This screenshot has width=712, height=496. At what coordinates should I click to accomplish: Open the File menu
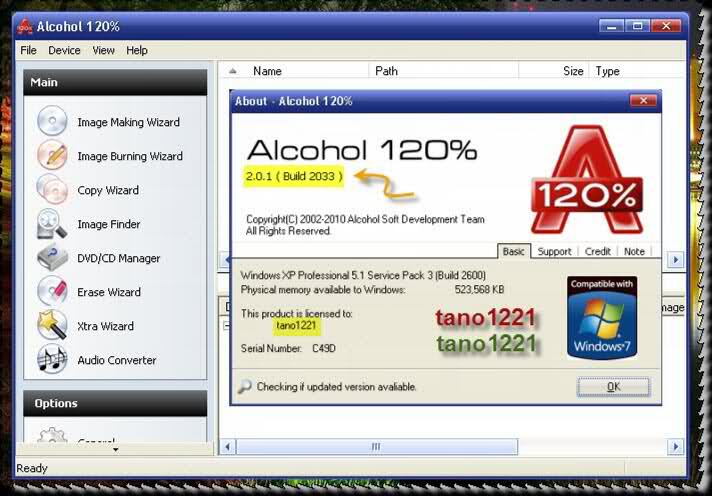28,50
